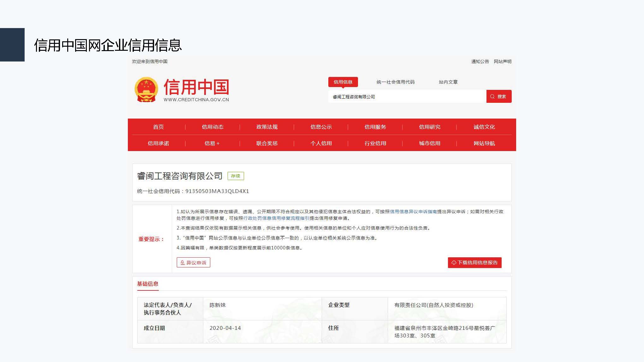Viewport: 644px width, 362px height.
Task: Click the slide title 信用中国网企业信用信息
Action: click(108, 45)
